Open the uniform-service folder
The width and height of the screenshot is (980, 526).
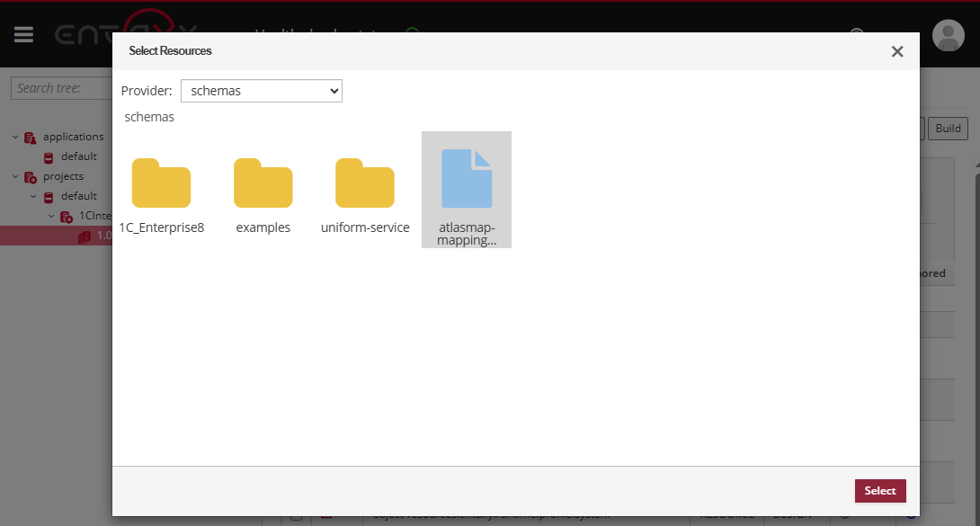click(364, 184)
